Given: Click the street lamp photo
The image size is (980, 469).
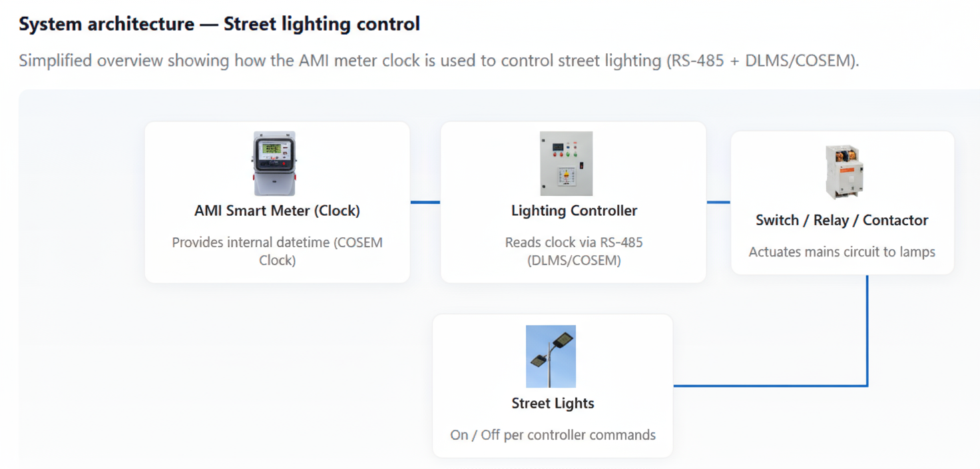Looking at the screenshot, I should click(551, 356).
